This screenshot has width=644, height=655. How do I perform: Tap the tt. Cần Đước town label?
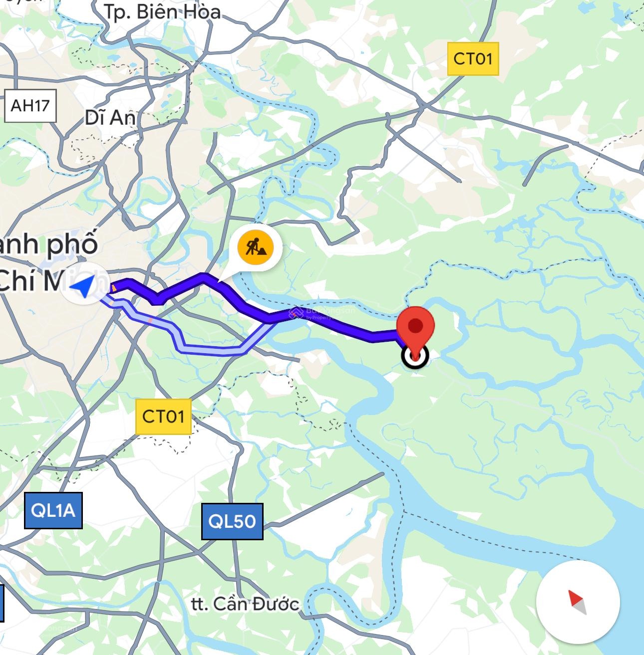[245, 604]
